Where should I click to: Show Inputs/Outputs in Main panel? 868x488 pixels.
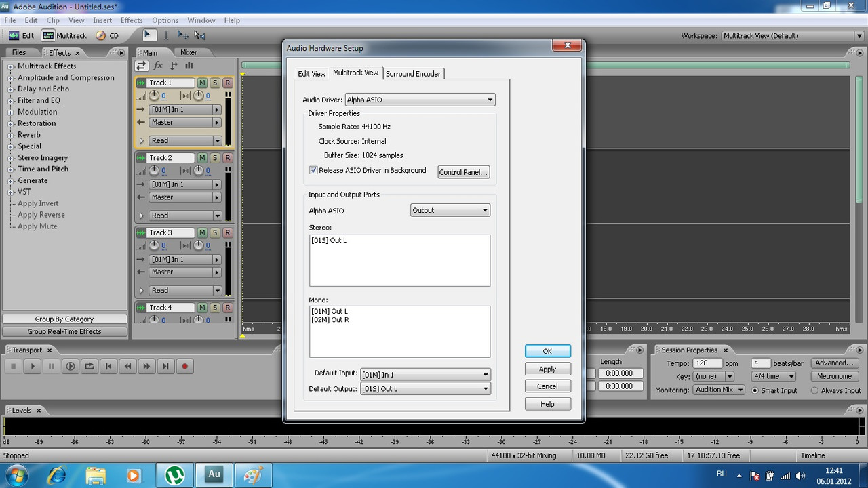tap(141, 66)
